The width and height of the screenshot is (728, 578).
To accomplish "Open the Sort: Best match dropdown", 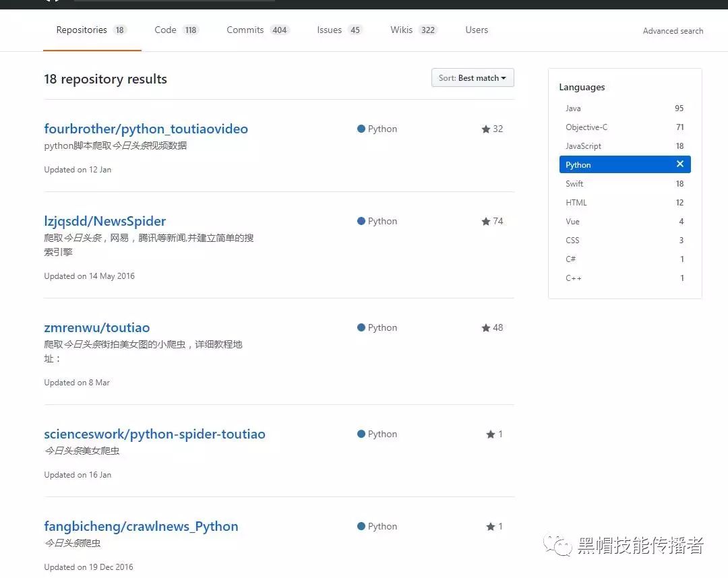I will (x=473, y=78).
